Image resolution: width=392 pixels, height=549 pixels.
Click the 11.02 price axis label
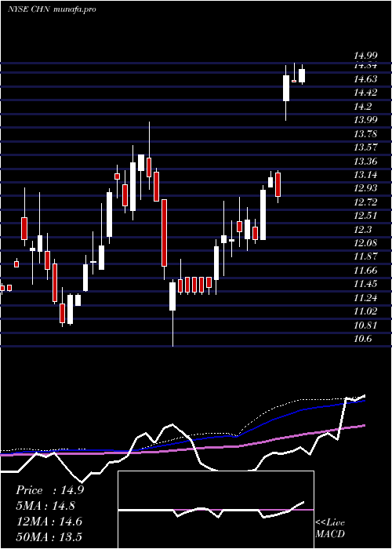(x=365, y=311)
